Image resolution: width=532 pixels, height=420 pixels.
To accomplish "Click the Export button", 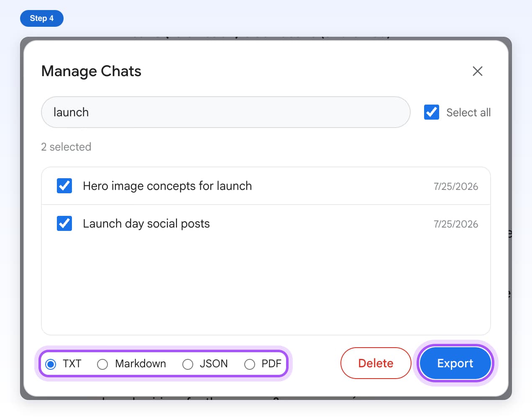I will point(455,363).
